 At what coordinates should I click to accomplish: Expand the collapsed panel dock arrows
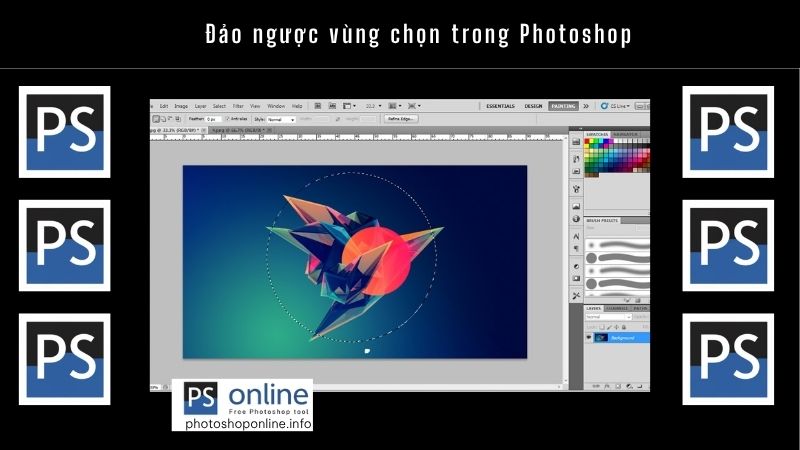(580, 129)
